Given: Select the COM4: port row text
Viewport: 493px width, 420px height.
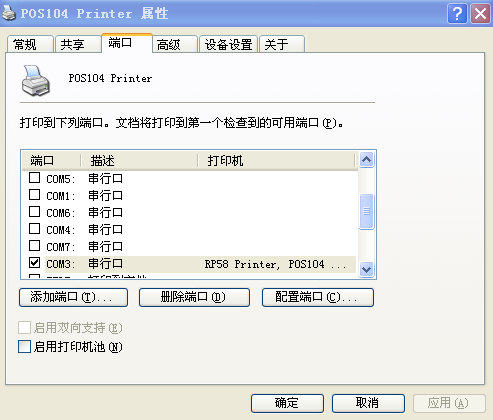Looking at the screenshot, I should 61,230.
